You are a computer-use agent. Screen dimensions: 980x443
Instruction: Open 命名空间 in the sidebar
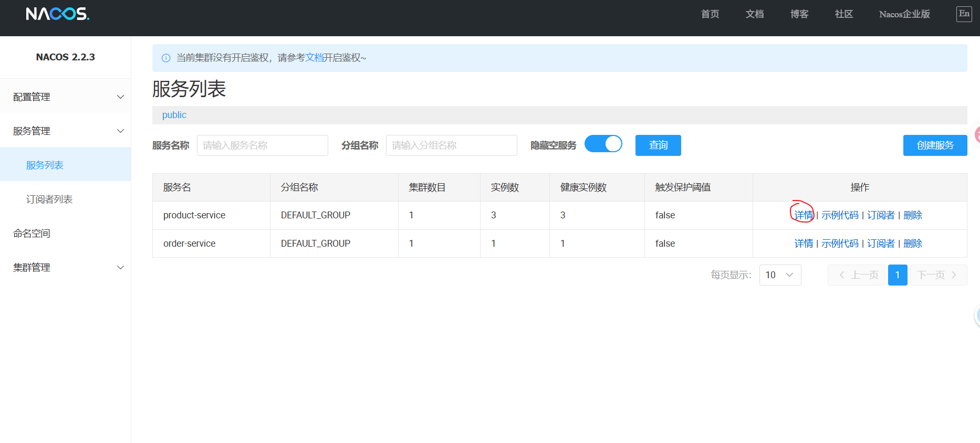point(65,233)
